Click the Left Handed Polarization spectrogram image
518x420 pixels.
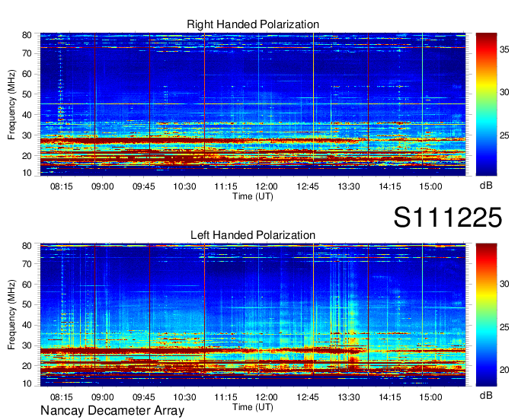(253, 315)
